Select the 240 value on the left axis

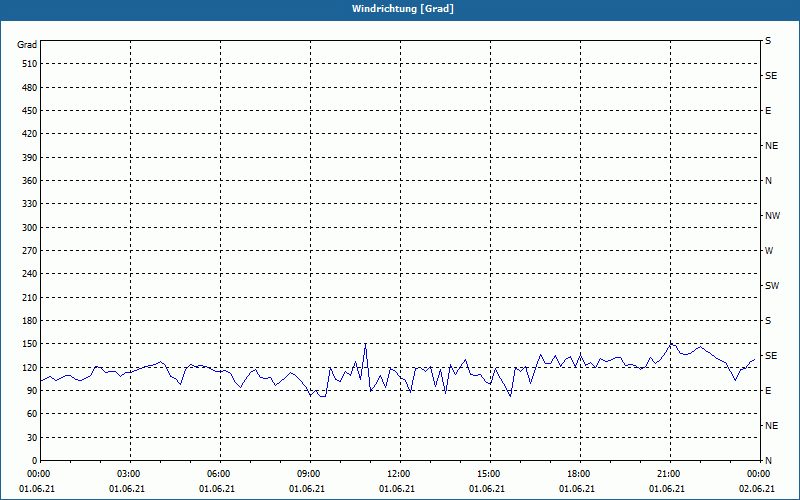(30, 273)
